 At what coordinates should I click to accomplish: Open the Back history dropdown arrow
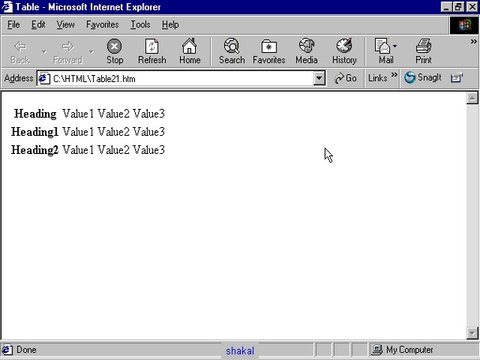click(44, 52)
